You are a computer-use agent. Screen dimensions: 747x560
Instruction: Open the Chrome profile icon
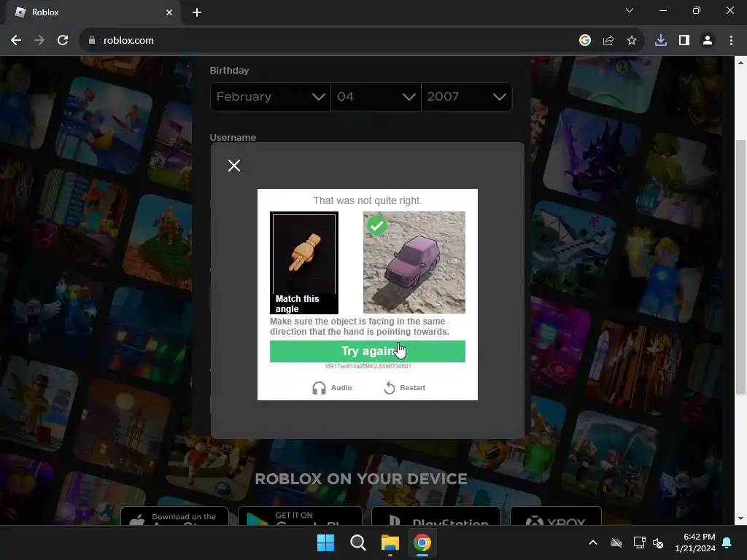pyautogui.click(x=708, y=41)
